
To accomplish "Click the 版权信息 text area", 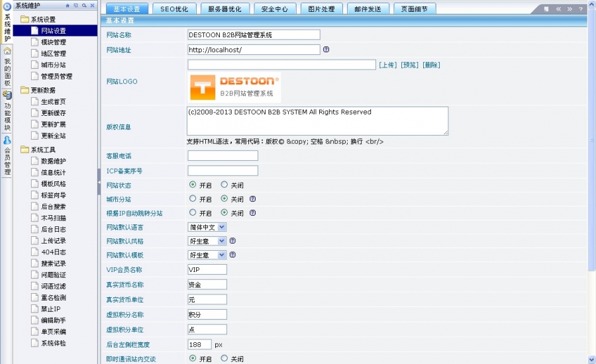I will pyautogui.click(x=317, y=121).
